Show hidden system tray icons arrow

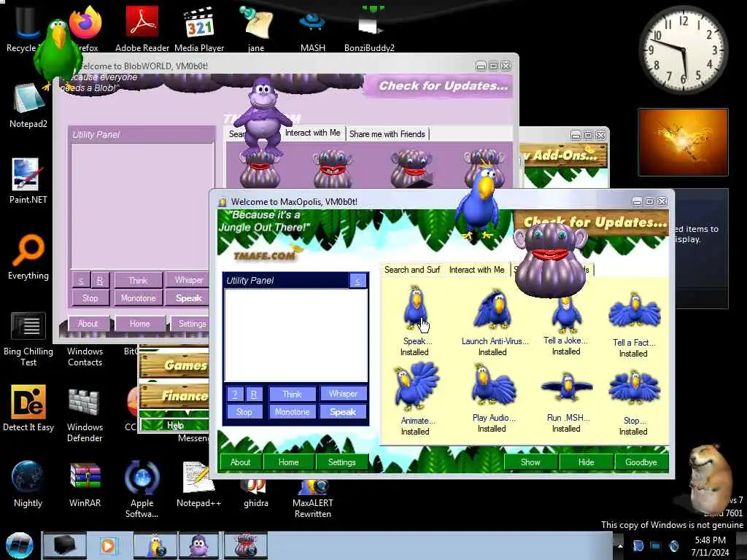[x=620, y=545]
